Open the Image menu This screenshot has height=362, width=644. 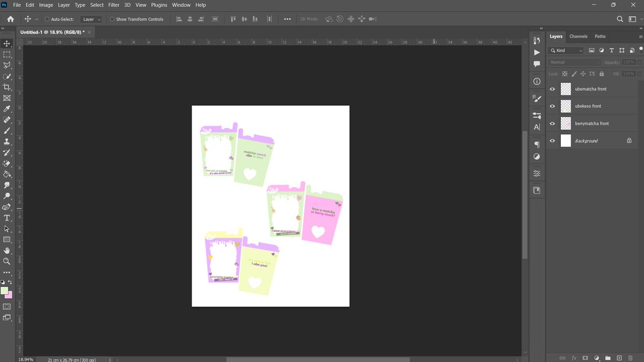[46, 5]
